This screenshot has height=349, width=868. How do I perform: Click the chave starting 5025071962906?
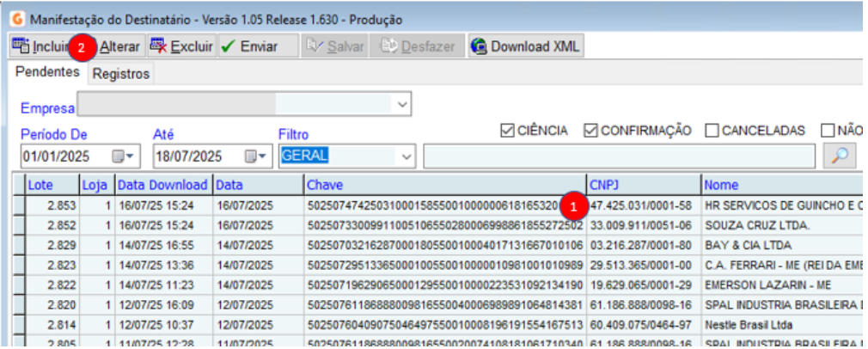tap(445, 285)
